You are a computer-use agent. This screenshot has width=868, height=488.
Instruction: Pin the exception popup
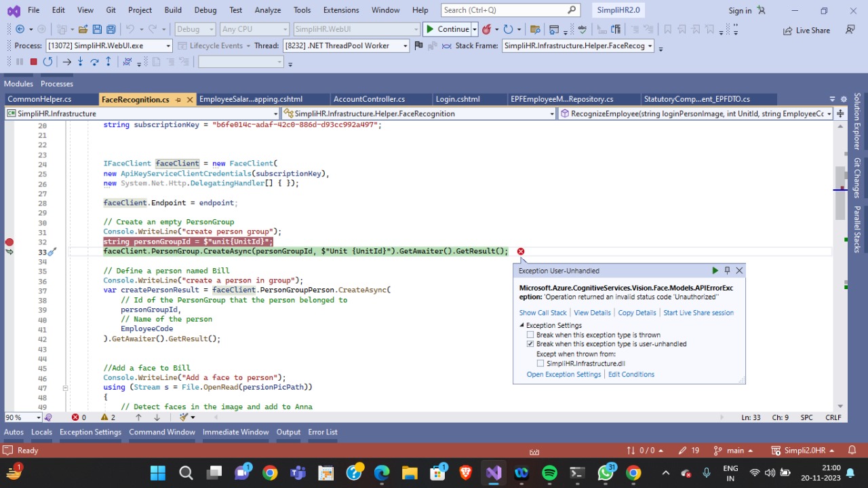727,270
